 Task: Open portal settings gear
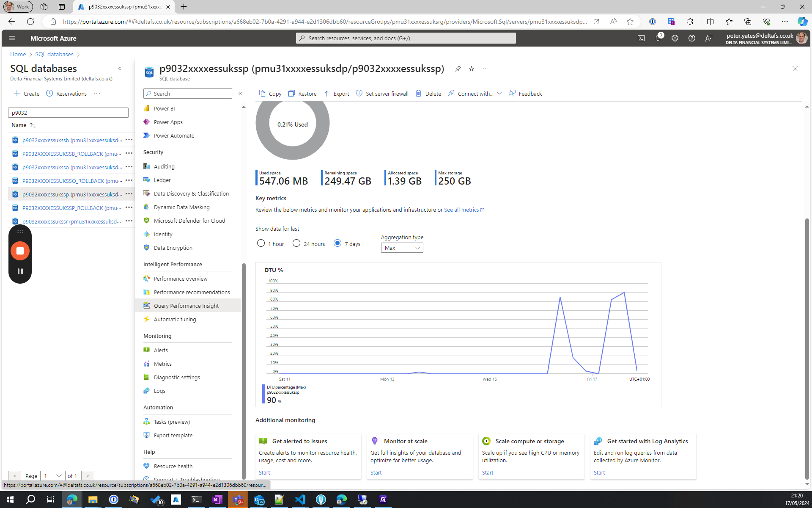675,38
